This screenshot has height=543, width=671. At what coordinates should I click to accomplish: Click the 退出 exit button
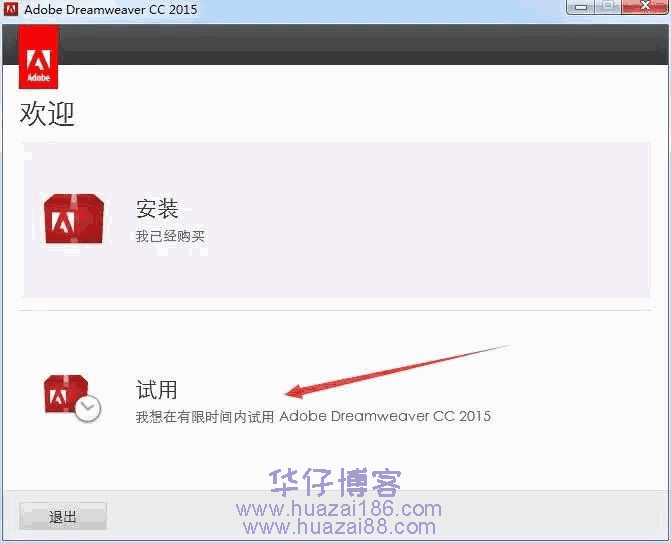pyautogui.click(x=63, y=516)
